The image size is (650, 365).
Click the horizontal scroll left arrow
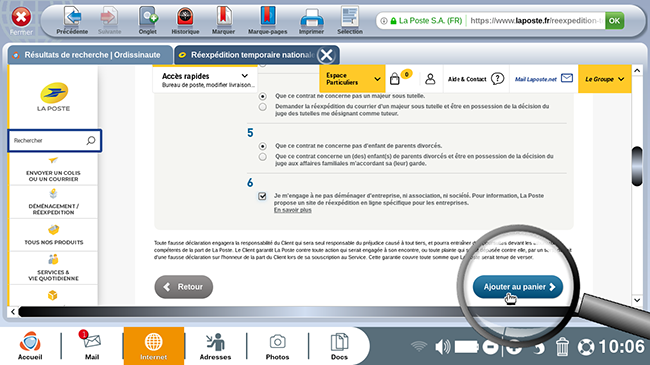[13, 311]
